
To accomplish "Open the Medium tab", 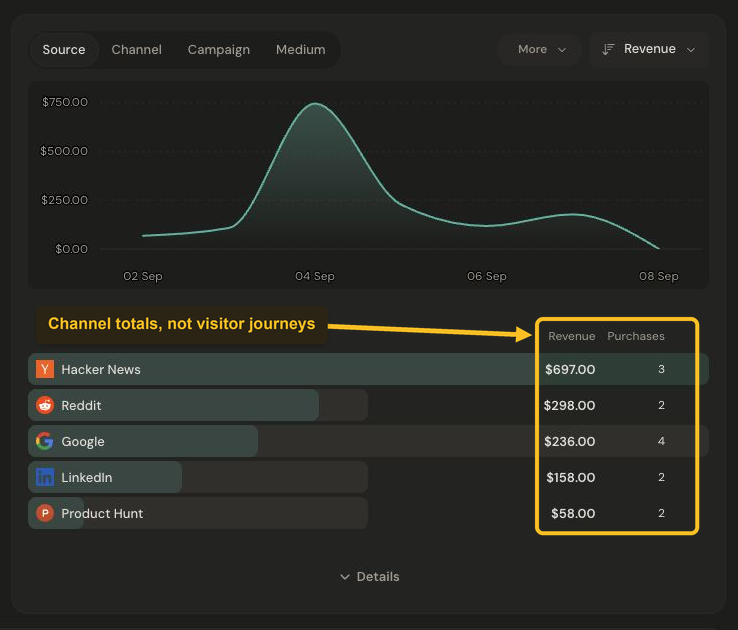I will (x=301, y=49).
